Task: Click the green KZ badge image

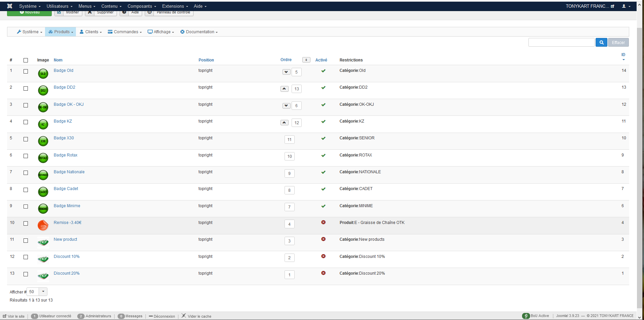Action: pyautogui.click(x=43, y=124)
